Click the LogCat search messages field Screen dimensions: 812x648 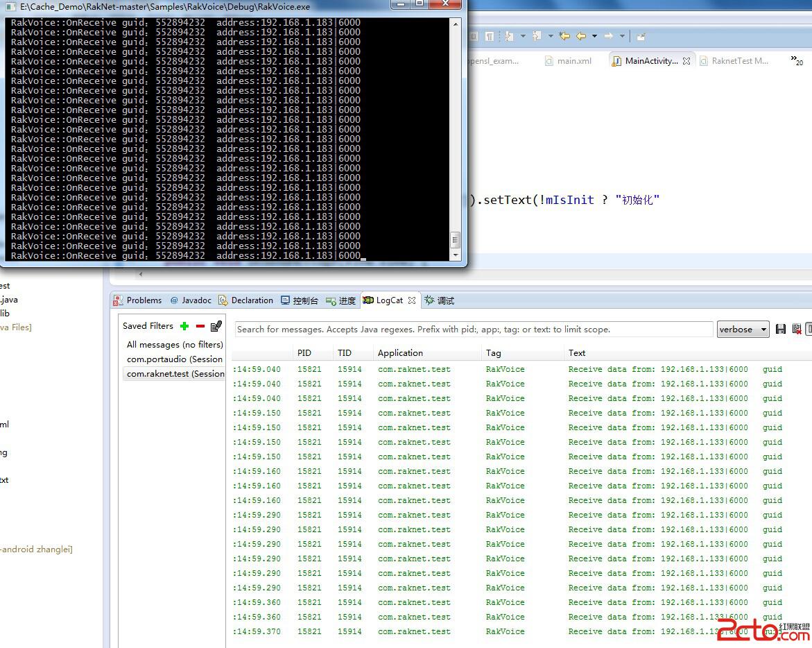tap(473, 330)
